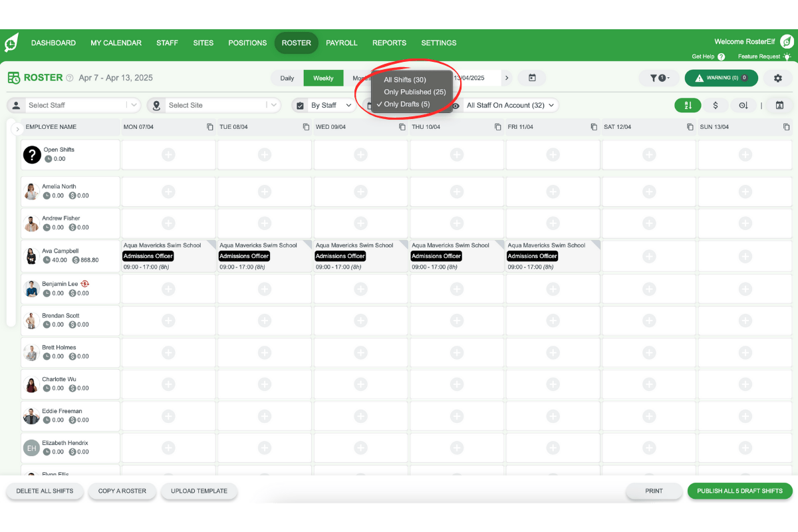Select the Daily view tab
Viewport: 798px width, 532px height.
tap(287, 78)
